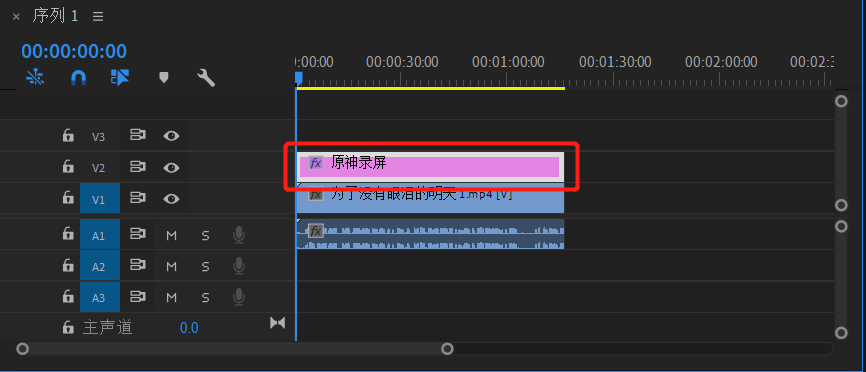Viewport: 866px width, 372px height.
Task: Toggle sync lock for V1
Action: (x=138, y=198)
